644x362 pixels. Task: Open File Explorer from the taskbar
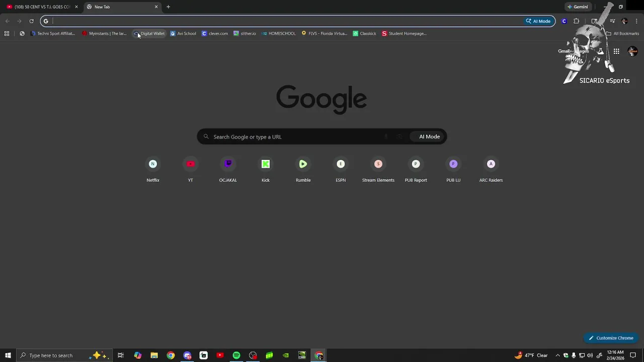tap(154, 355)
